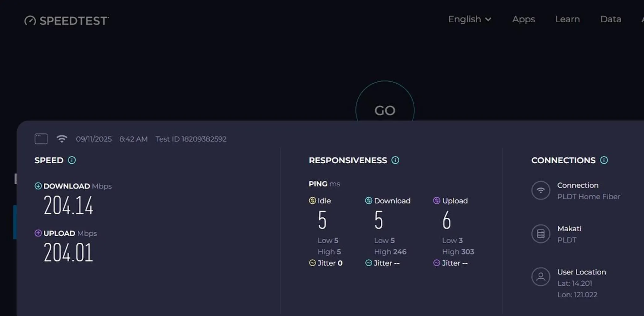
Task: Click the User Location person icon
Action: pos(541,277)
